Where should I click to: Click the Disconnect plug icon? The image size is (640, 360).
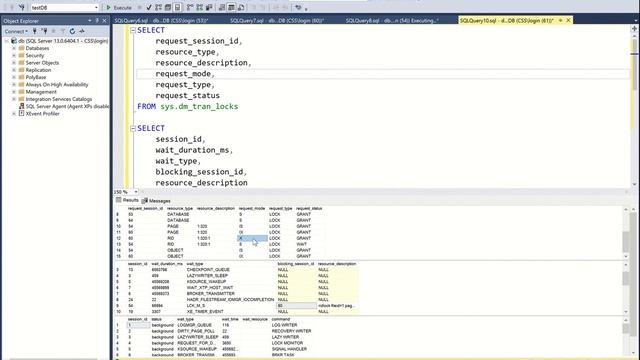click(44, 31)
